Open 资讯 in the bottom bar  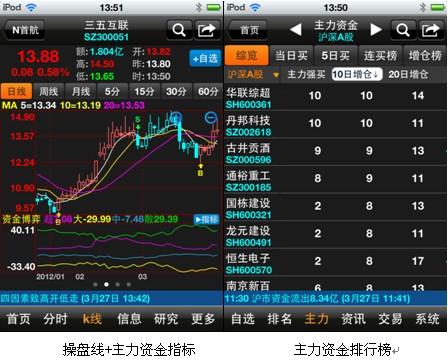click(x=353, y=319)
